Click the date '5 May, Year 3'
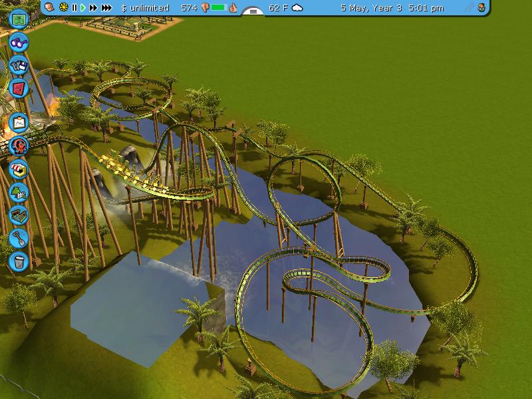Screen dimensions: 532x399 (x=371, y=7)
